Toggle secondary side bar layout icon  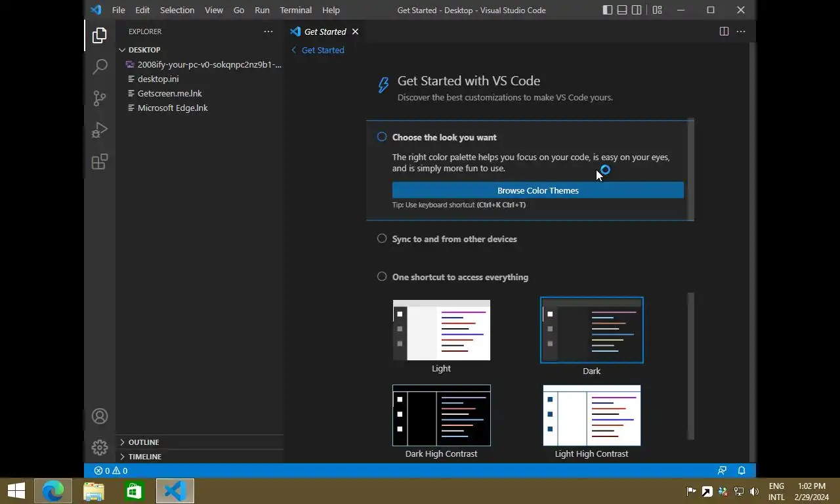tap(637, 10)
